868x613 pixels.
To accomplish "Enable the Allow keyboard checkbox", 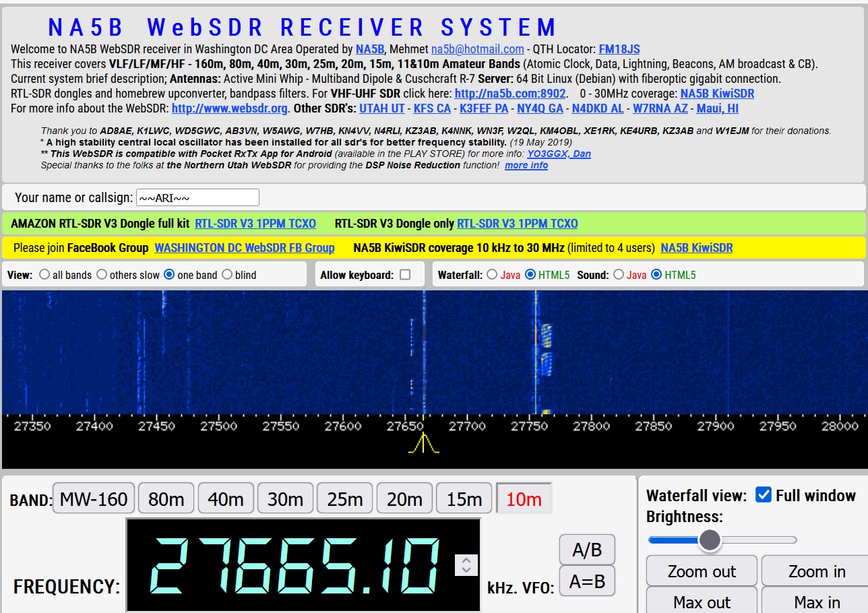I will [x=405, y=275].
